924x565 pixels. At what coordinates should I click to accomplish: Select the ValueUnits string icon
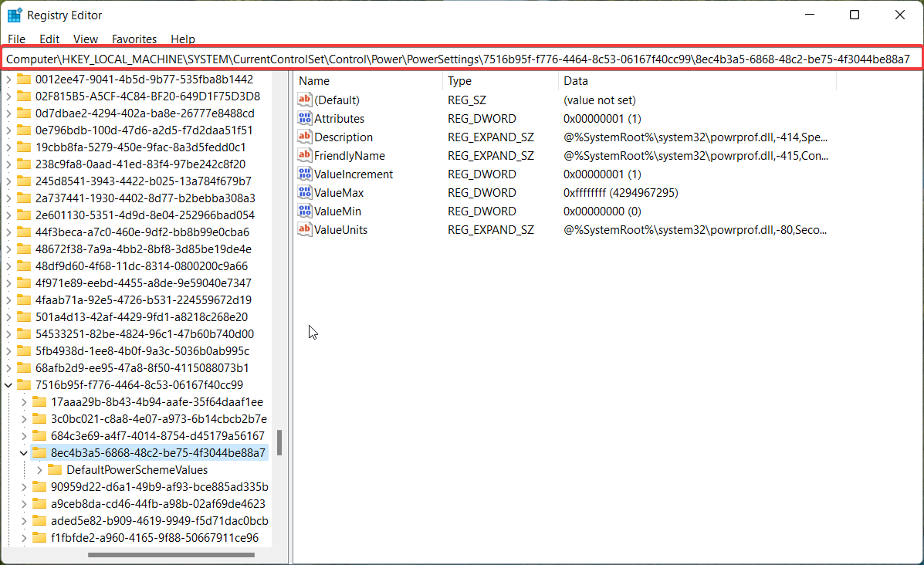point(304,230)
